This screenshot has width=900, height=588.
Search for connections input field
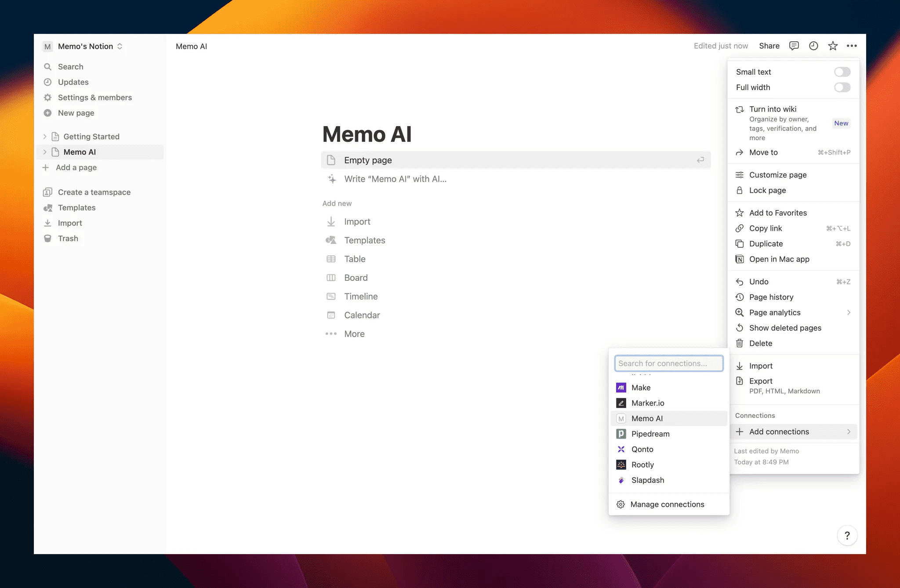click(x=668, y=363)
